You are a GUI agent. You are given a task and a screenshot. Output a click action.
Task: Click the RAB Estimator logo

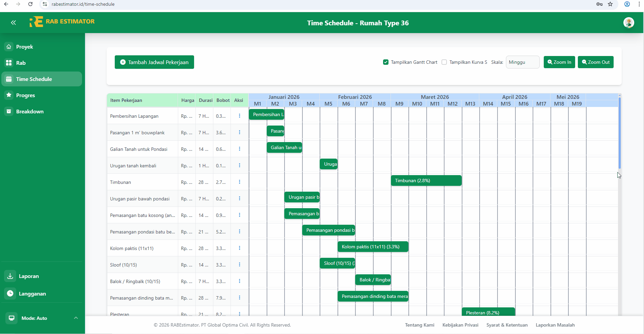[62, 21]
